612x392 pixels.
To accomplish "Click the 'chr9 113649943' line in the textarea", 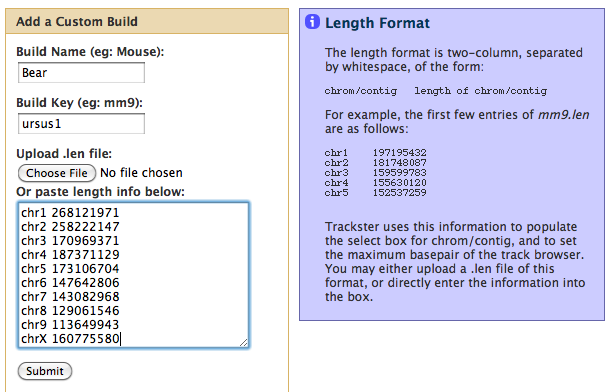I will click(70, 325).
